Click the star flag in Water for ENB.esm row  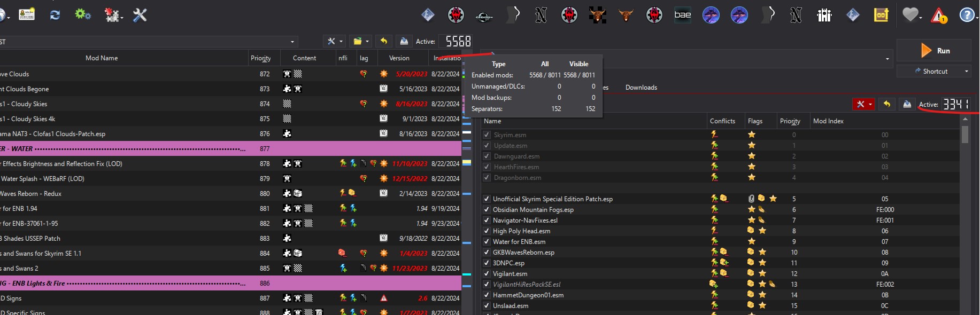(x=752, y=241)
